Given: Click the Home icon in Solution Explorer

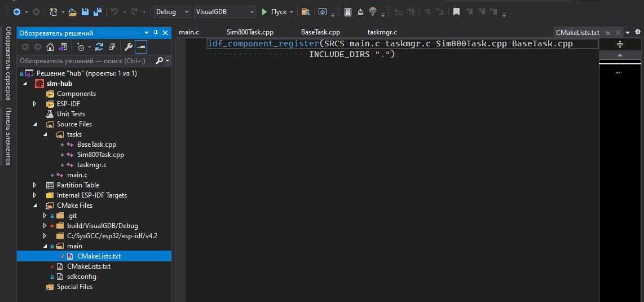Looking at the screenshot, I should pyautogui.click(x=50, y=47).
